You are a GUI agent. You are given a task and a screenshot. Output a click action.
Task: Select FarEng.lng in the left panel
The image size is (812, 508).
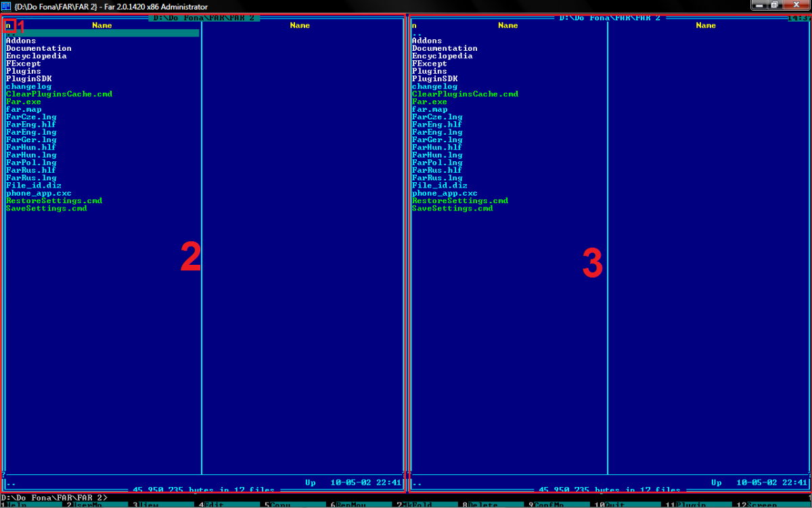point(31,132)
